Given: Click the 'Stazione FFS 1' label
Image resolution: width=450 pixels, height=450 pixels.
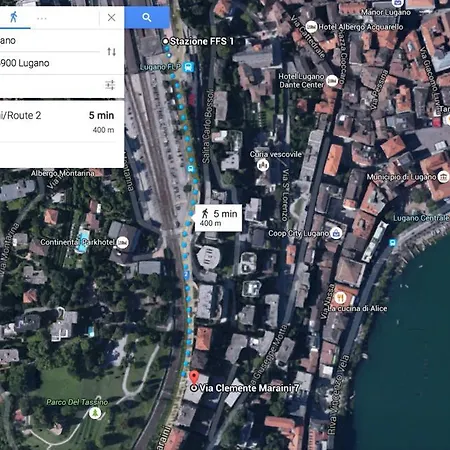Looking at the screenshot, I should click(x=202, y=41).
